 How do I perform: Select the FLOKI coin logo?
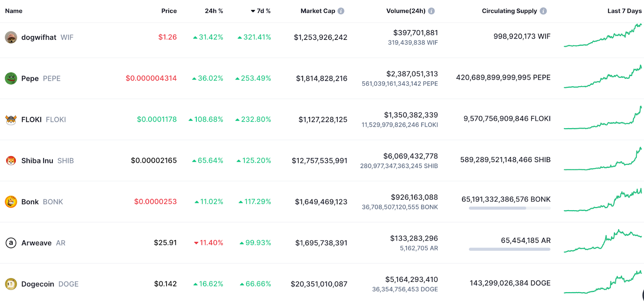coord(11,119)
